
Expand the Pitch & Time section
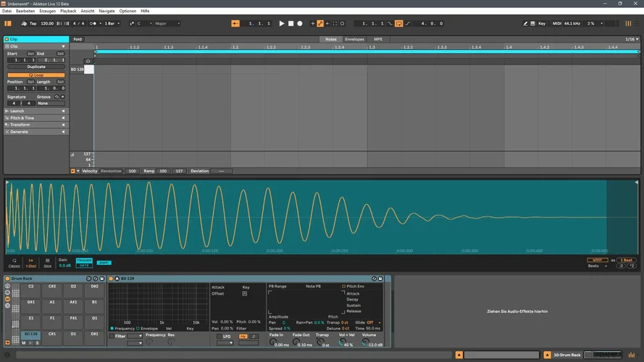22,118
